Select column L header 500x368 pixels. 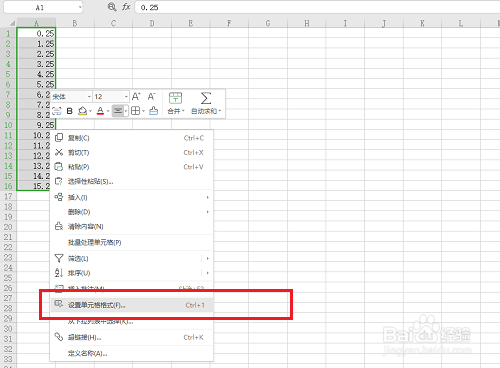tap(461, 23)
